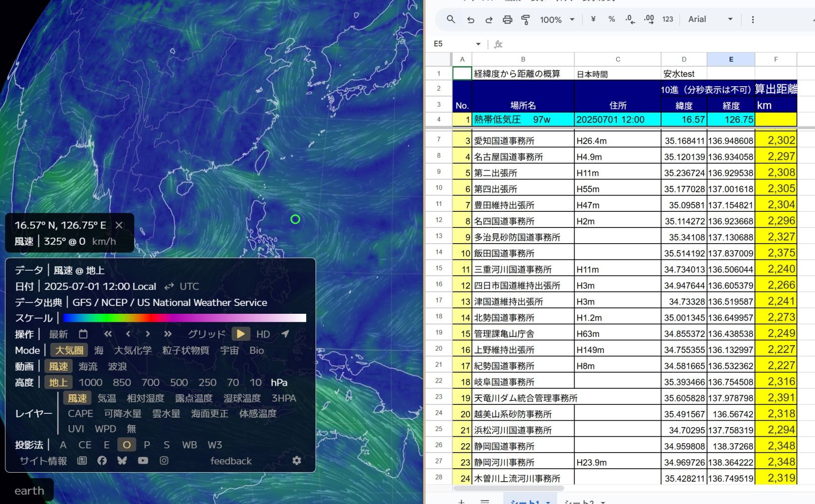
Task: Open the three-dot more toolbar options
Action: tap(753, 20)
